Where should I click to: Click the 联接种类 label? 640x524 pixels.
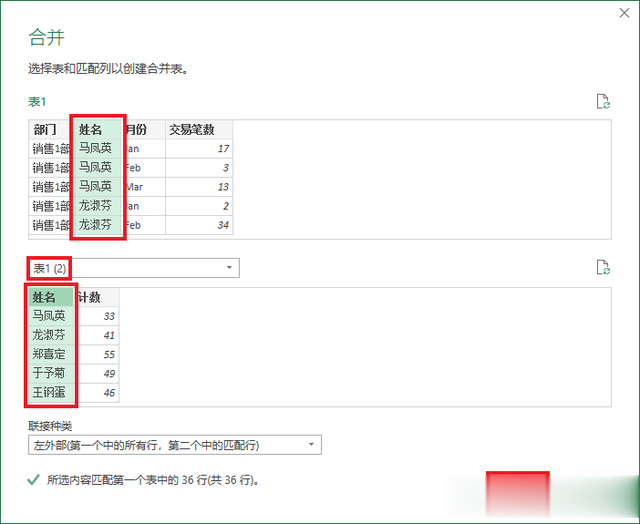coord(50,426)
